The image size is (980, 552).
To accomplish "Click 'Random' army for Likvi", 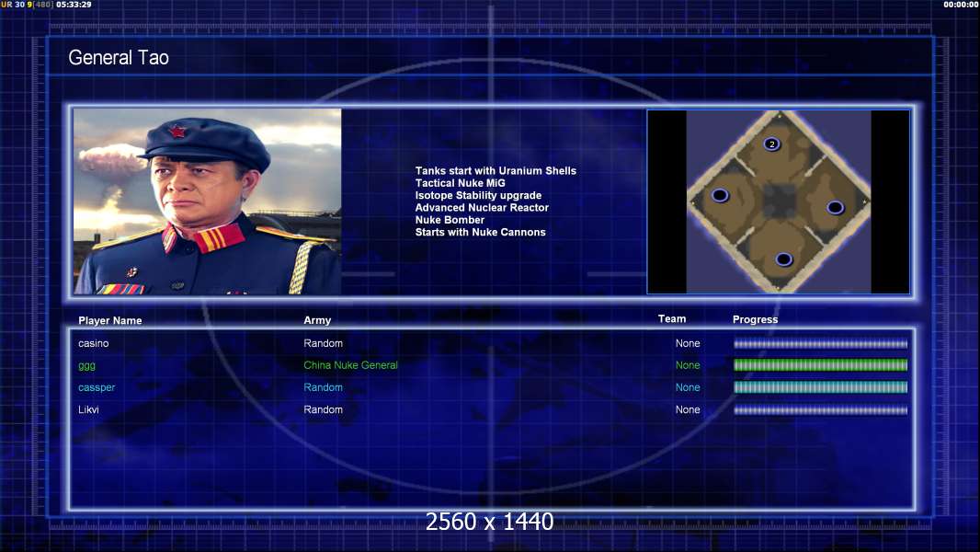I will click(x=323, y=409).
